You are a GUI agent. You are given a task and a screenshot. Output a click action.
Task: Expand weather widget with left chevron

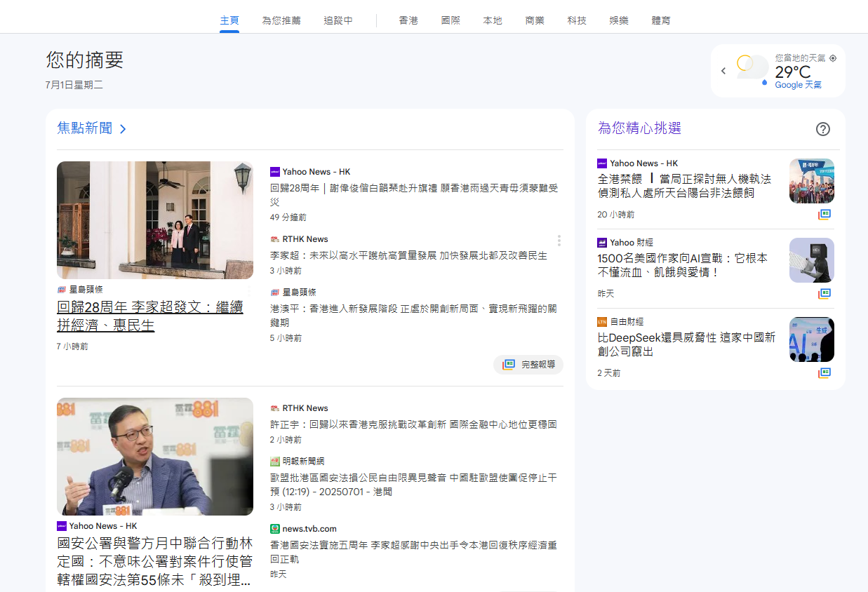pyautogui.click(x=723, y=71)
